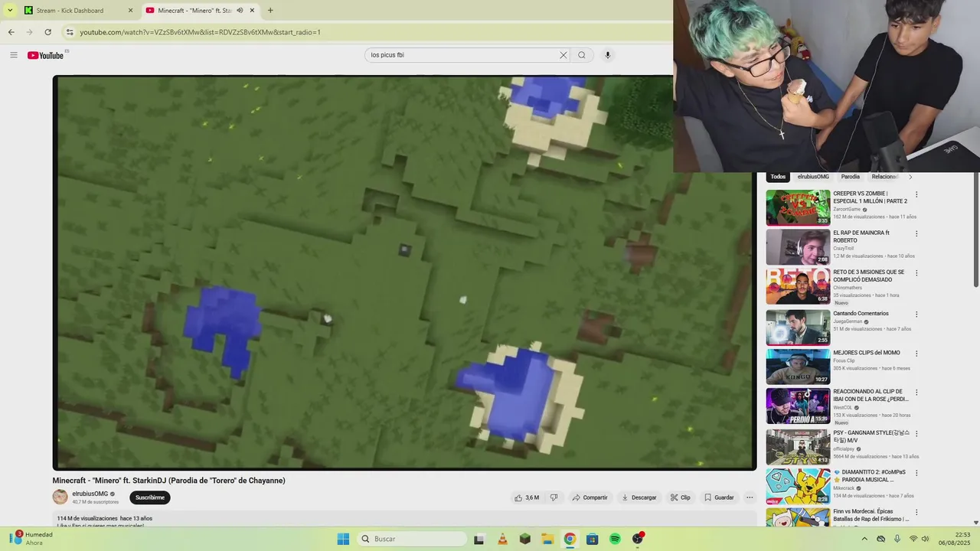Viewport: 980px width, 551px height.
Task: Open the elrubiusOMG channel name link
Action: 90,494
